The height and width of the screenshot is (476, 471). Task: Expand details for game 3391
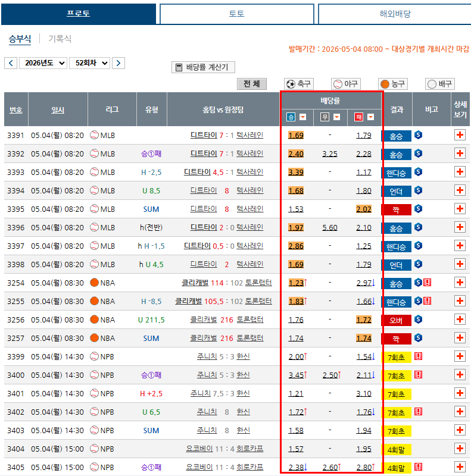pos(460,135)
